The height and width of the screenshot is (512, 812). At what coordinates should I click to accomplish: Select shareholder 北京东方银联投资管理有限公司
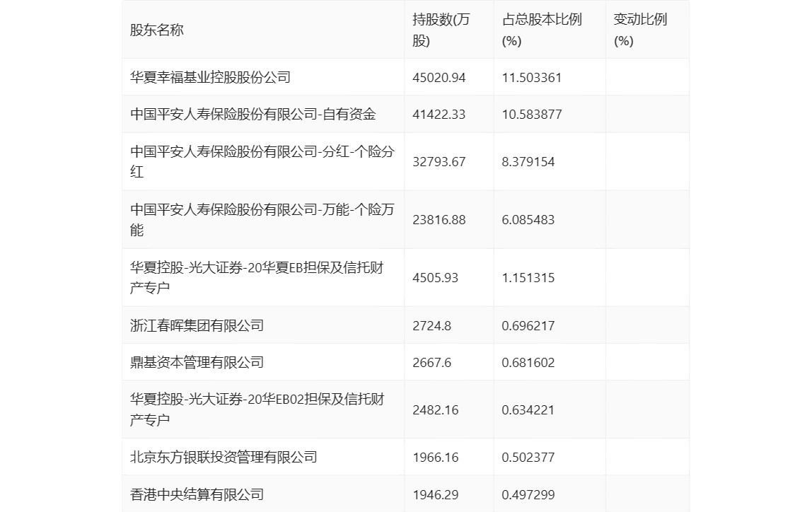coord(224,457)
